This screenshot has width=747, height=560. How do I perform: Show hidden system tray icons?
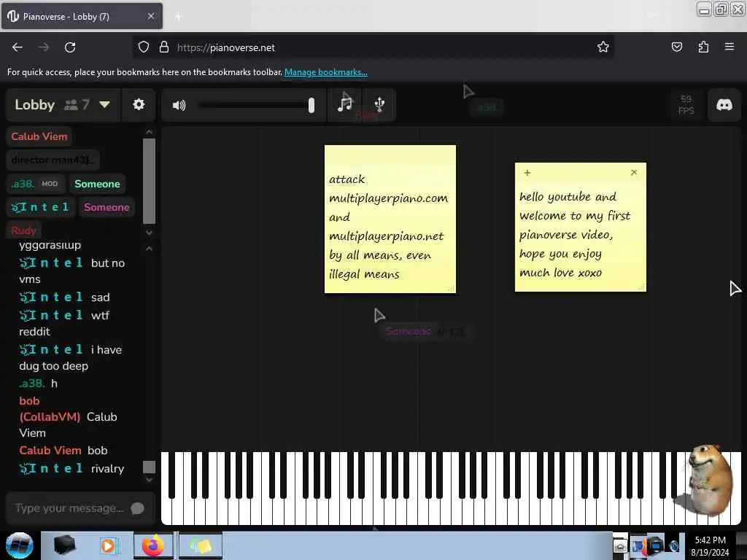pos(620,545)
